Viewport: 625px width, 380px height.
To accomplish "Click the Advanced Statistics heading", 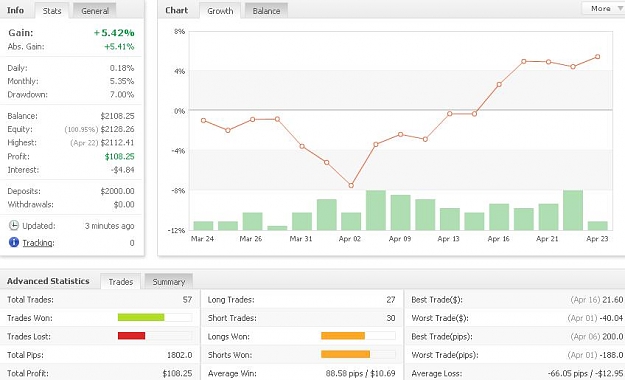I will click(48, 281).
